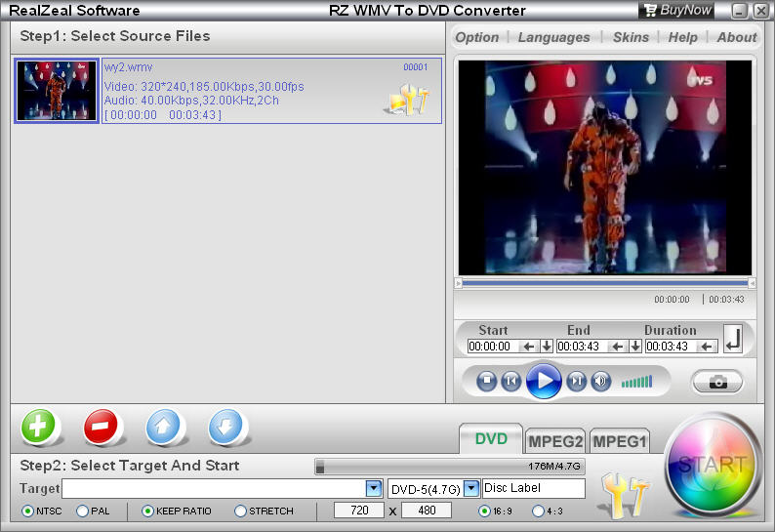The height and width of the screenshot is (532, 775).
Task: Open output settings wrench icon near START
Action: click(625, 496)
